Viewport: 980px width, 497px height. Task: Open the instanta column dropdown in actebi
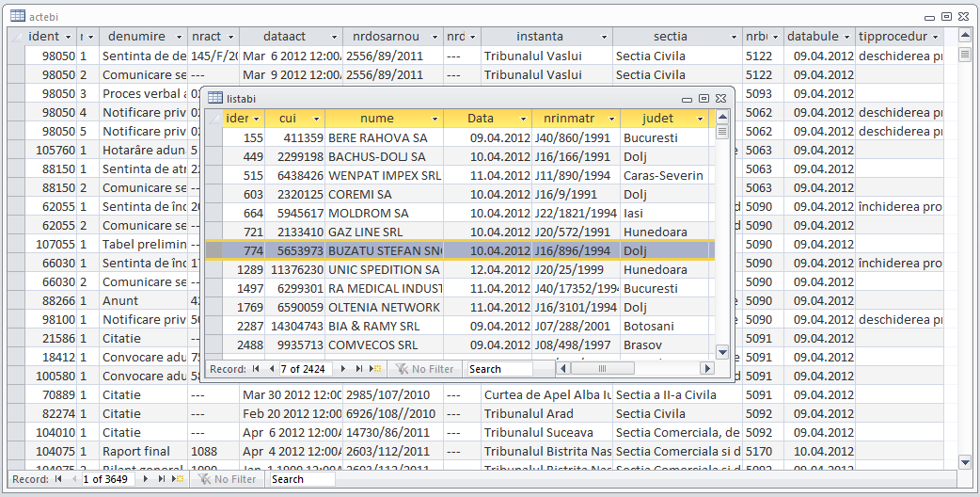click(x=603, y=37)
